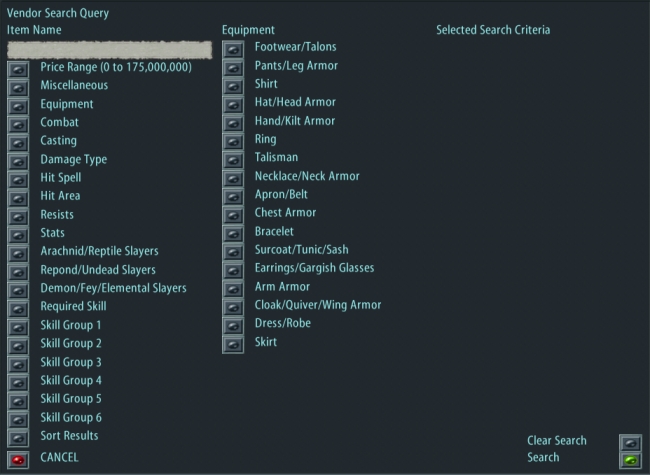Choose the button next to Bracelet

[233, 234]
